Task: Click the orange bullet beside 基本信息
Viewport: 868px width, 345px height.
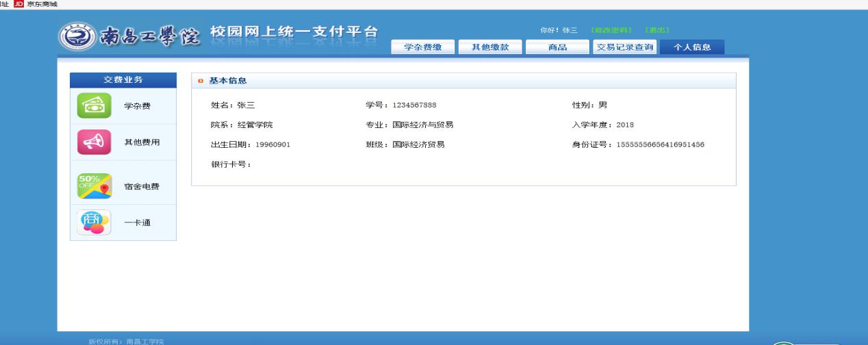Action: pos(201,81)
